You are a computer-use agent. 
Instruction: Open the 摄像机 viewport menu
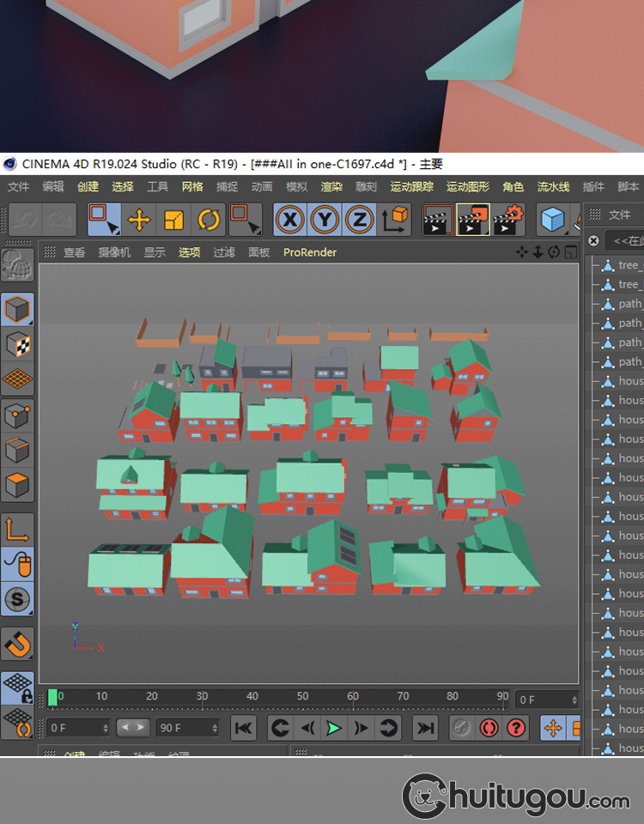(x=114, y=252)
